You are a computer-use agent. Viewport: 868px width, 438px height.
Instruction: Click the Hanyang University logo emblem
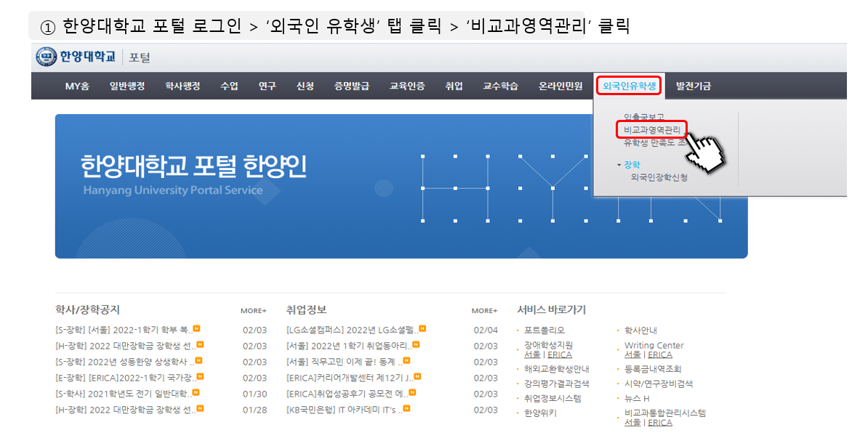click(x=47, y=57)
